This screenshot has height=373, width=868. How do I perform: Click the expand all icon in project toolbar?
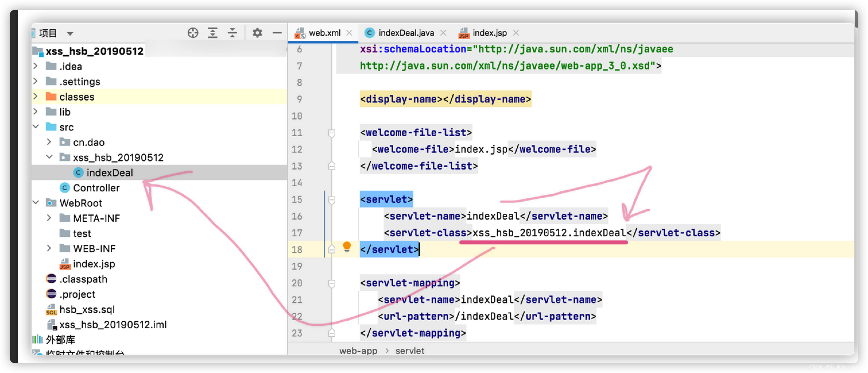point(213,33)
